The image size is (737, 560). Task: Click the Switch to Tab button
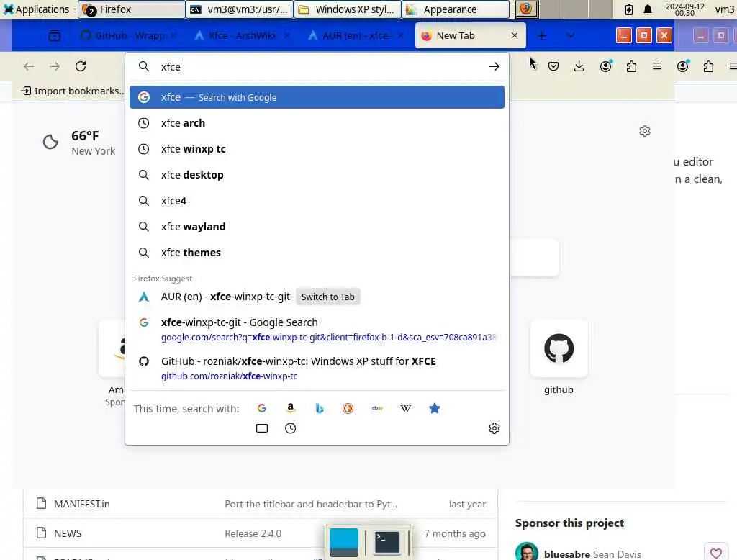coord(327,297)
